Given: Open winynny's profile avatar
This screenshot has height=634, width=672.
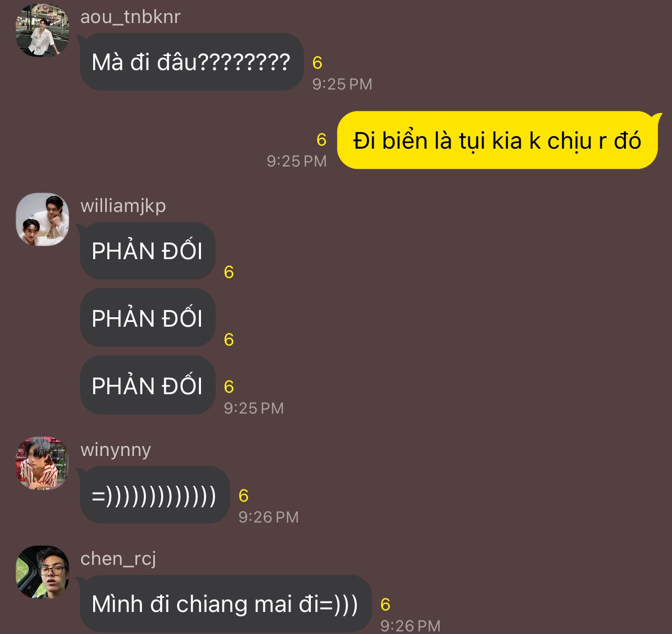Looking at the screenshot, I should [x=42, y=463].
